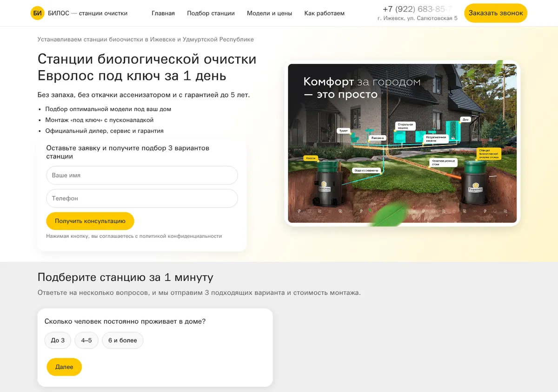The image size is (558, 392).
Task: Click the yellow Далее button
Action: (64, 367)
